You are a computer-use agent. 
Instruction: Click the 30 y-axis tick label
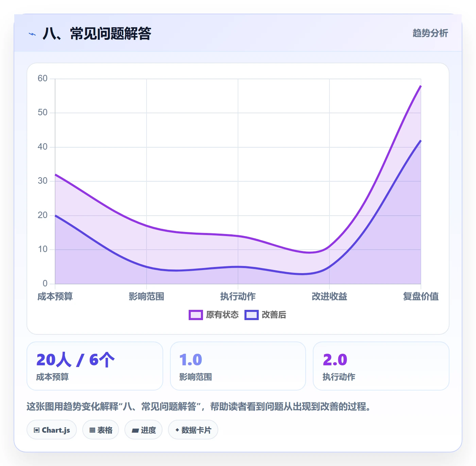pos(43,181)
